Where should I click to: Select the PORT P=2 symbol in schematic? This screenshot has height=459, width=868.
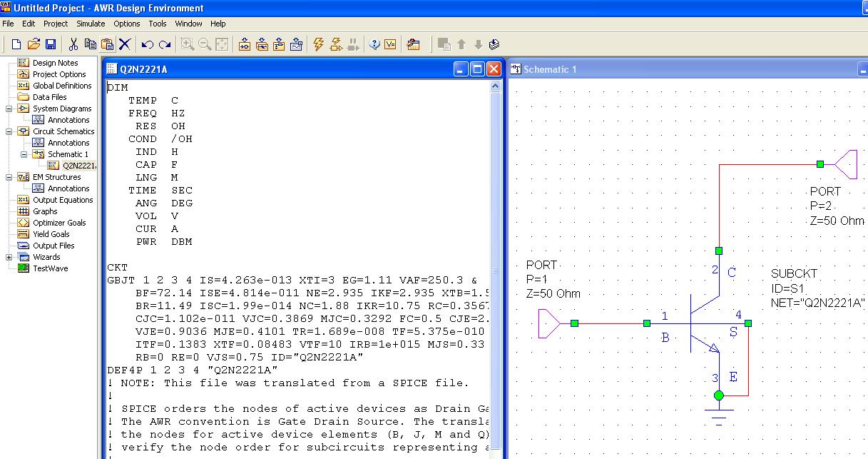coord(846,164)
